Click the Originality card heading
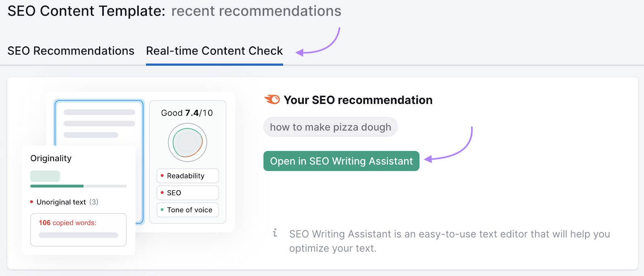Image resolution: width=644 pixels, height=276 pixels. pos(51,158)
